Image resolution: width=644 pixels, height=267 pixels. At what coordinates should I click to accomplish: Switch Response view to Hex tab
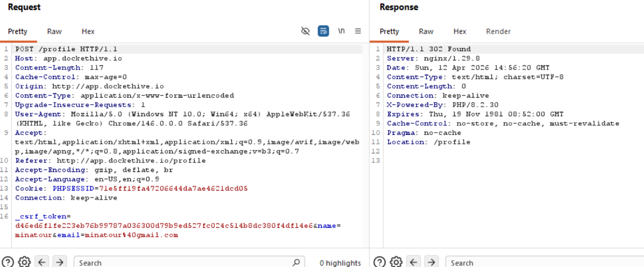pyautogui.click(x=460, y=31)
